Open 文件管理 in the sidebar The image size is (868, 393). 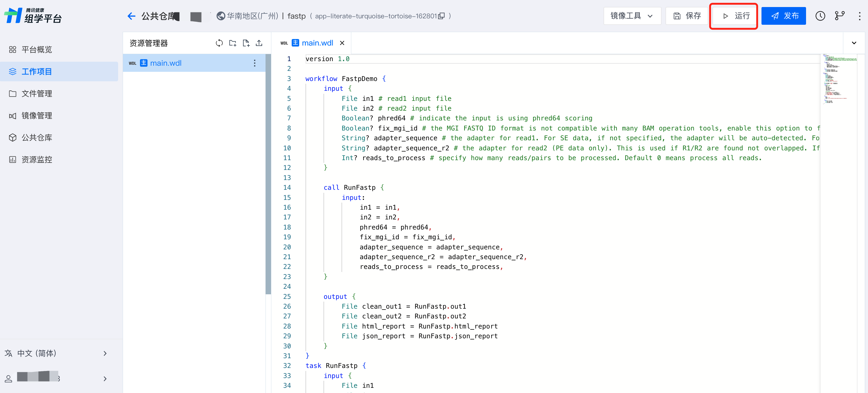coord(37,94)
